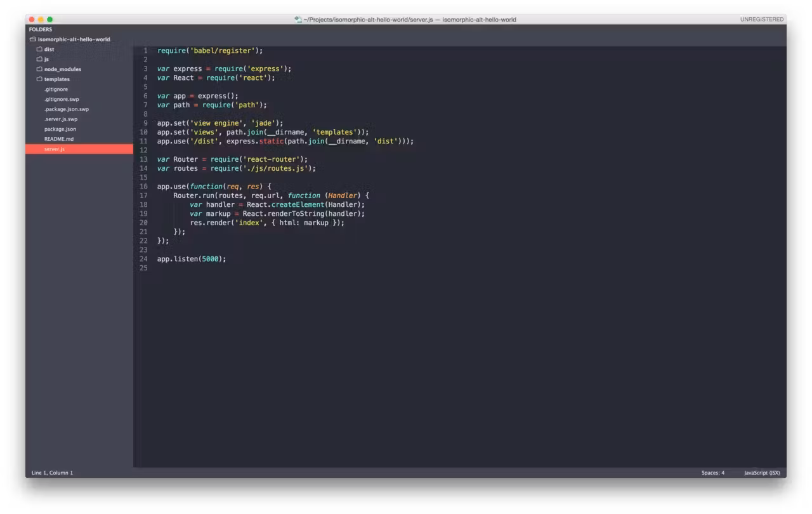Screen dimensions: 812x514
Task: Click line number 20 in the gutter
Action: [x=143, y=223]
